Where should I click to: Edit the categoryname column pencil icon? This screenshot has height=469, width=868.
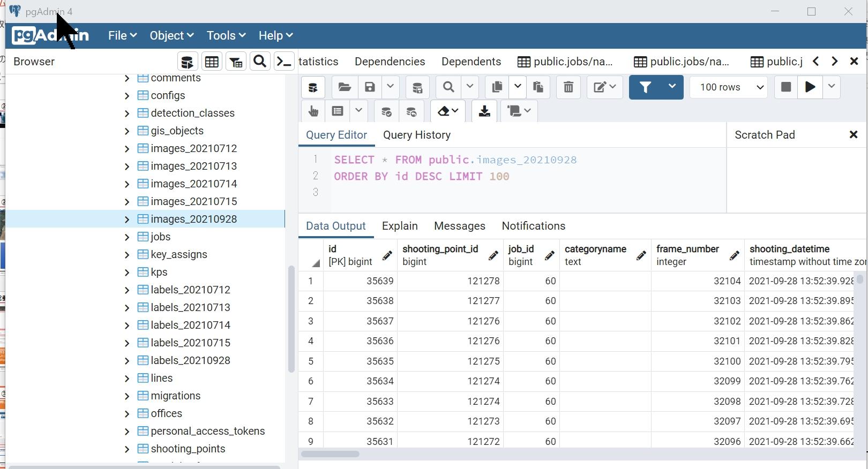(x=641, y=256)
